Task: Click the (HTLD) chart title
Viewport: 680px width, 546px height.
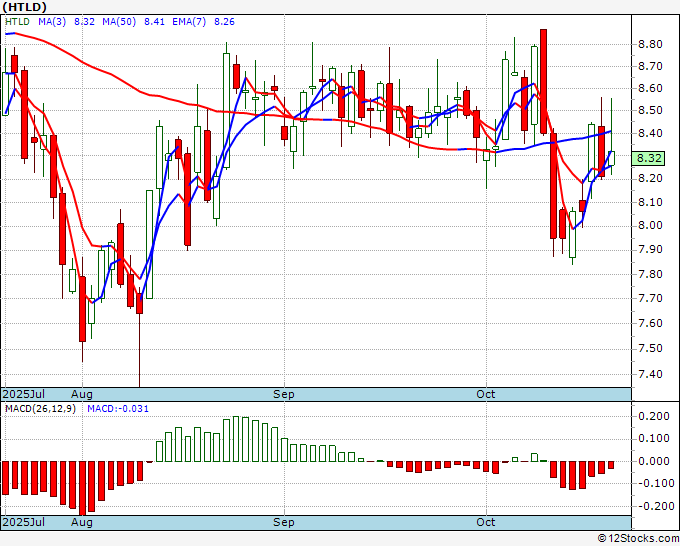Action: pyautogui.click(x=24, y=7)
